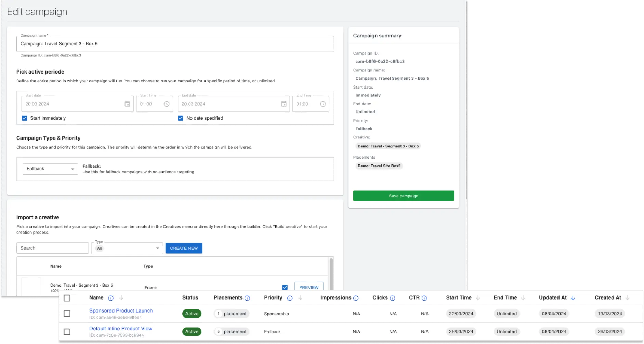The image size is (644, 344).
Task: View the Placements column info tooltip
Action: click(247, 298)
